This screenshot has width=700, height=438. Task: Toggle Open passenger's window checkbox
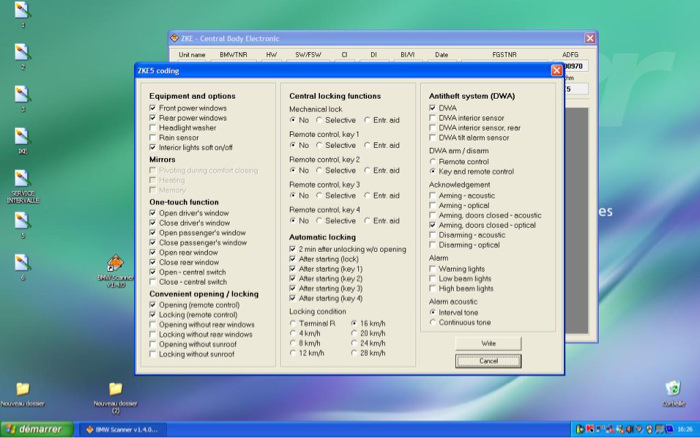point(153,233)
